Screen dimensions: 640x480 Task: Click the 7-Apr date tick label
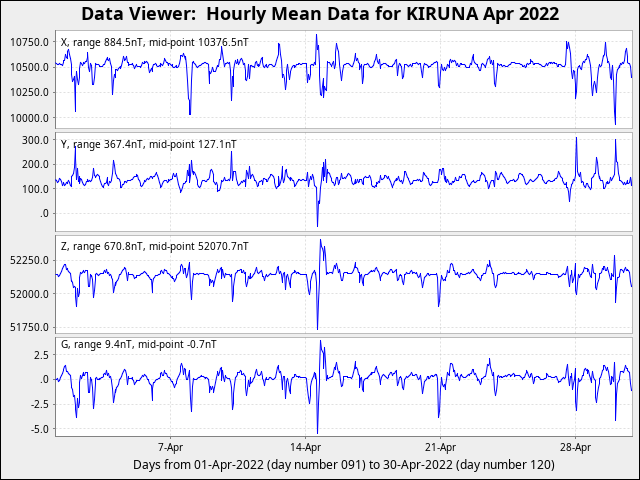point(170,447)
